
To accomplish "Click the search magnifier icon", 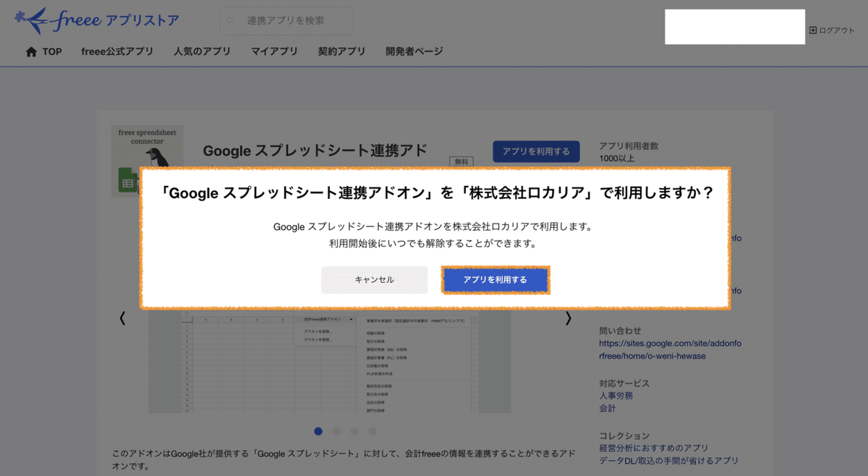I will pos(231,22).
